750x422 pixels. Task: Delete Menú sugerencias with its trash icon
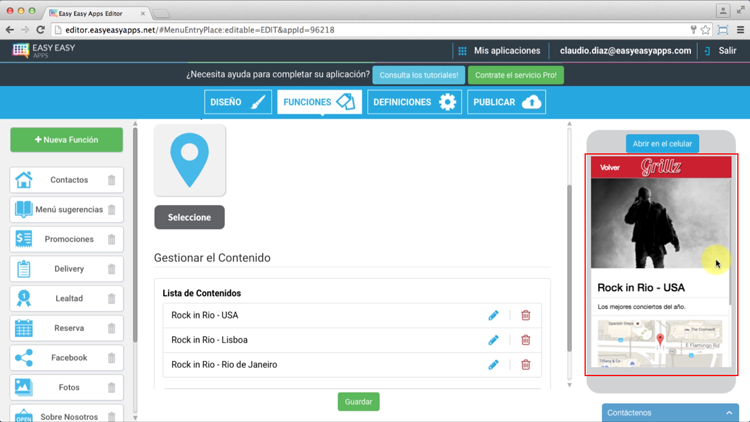[x=111, y=210]
